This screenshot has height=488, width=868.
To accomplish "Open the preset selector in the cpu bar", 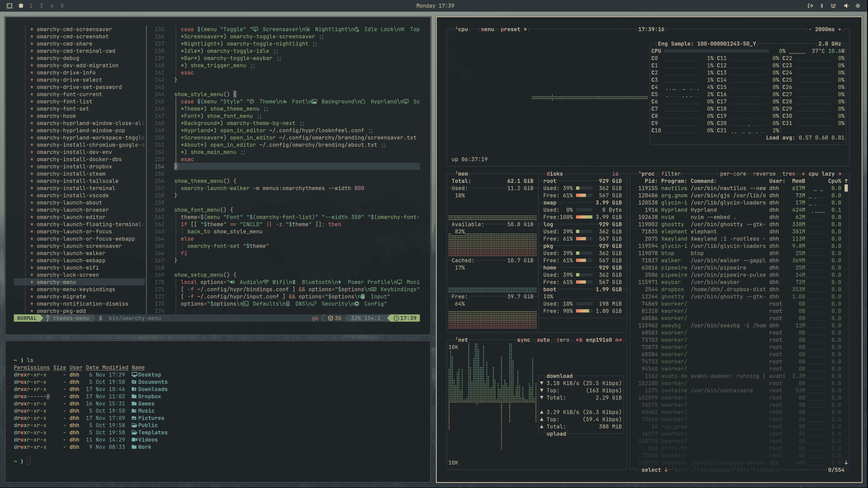I will [510, 29].
